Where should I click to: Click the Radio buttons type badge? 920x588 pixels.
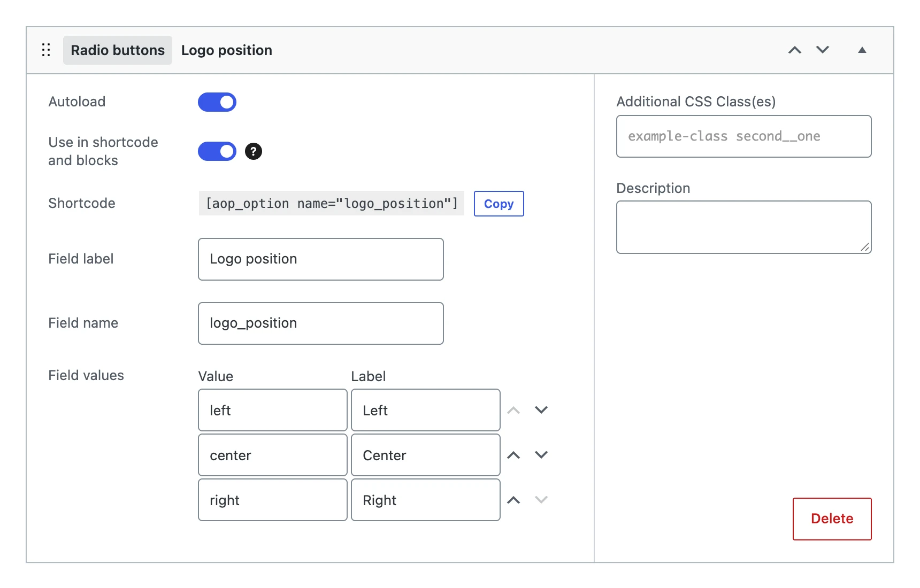coord(118,50)
